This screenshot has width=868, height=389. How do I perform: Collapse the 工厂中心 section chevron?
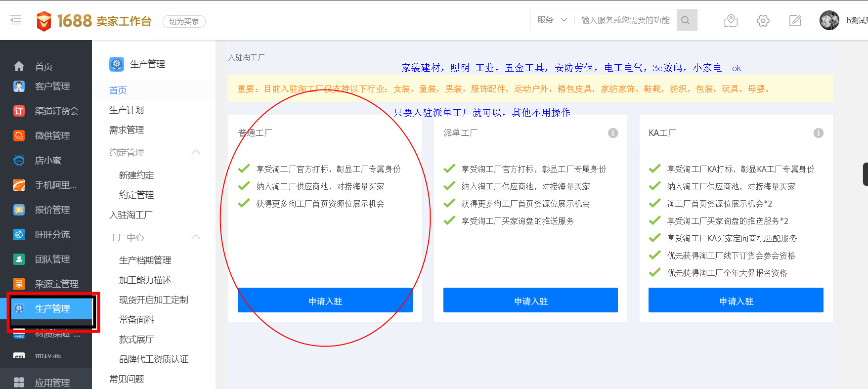[x=196, y=237]
